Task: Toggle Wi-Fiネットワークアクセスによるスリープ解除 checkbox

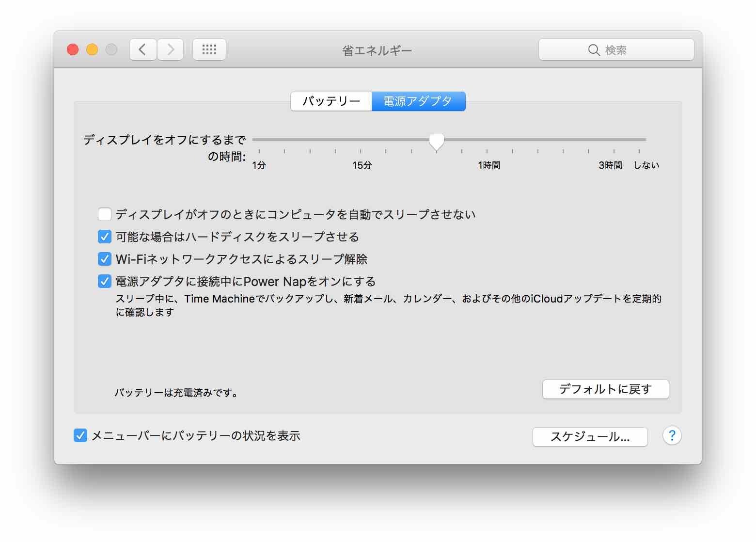Action: (x=105, y=259)
